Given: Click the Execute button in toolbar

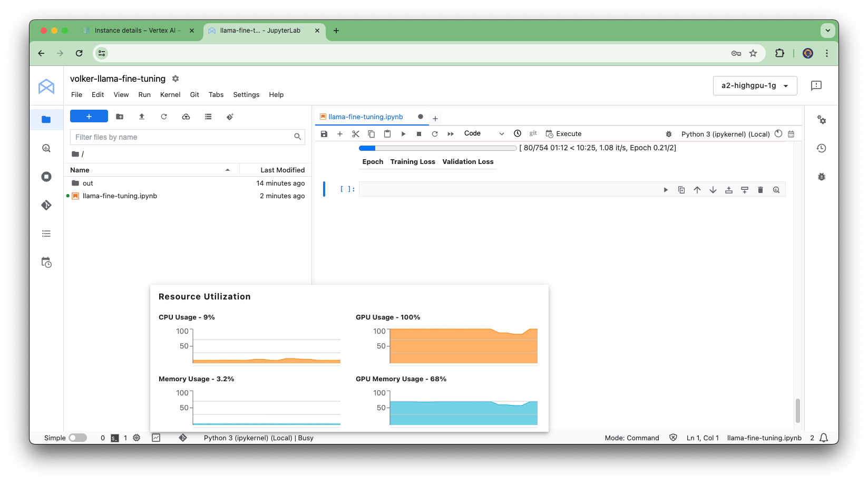Looking at the screenshot, I should coord(564,134).
